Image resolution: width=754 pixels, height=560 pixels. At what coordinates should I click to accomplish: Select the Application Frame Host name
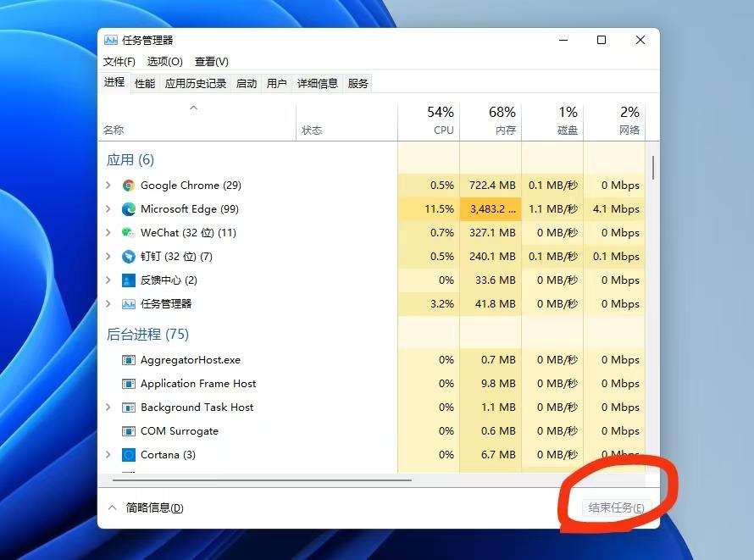[198, 384]
